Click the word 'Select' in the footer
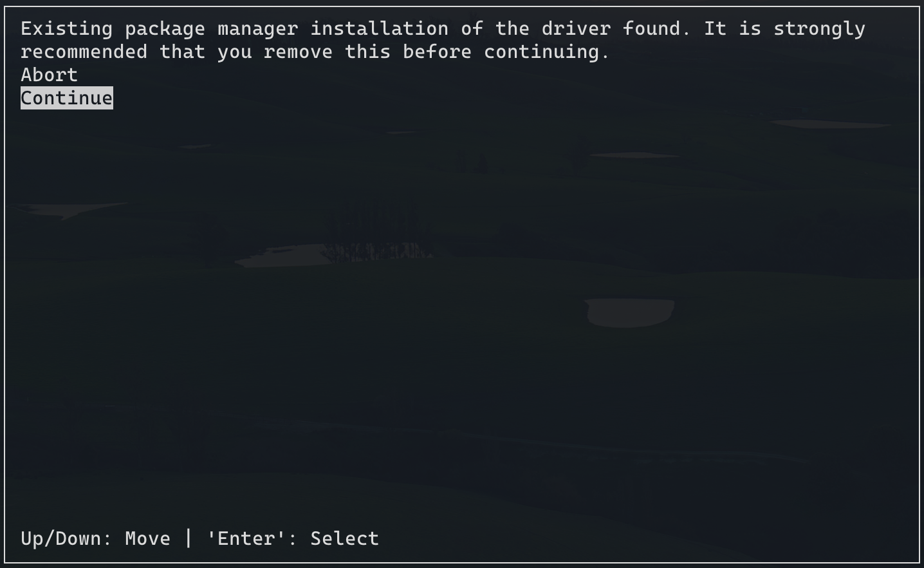 (x=345, y=538)
